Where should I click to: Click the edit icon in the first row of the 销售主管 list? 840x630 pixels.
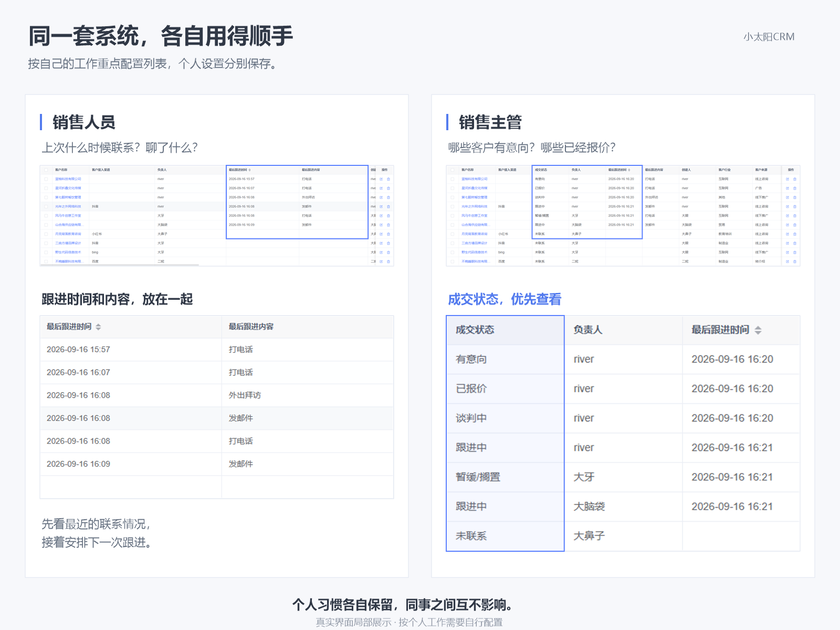point(787,179)
